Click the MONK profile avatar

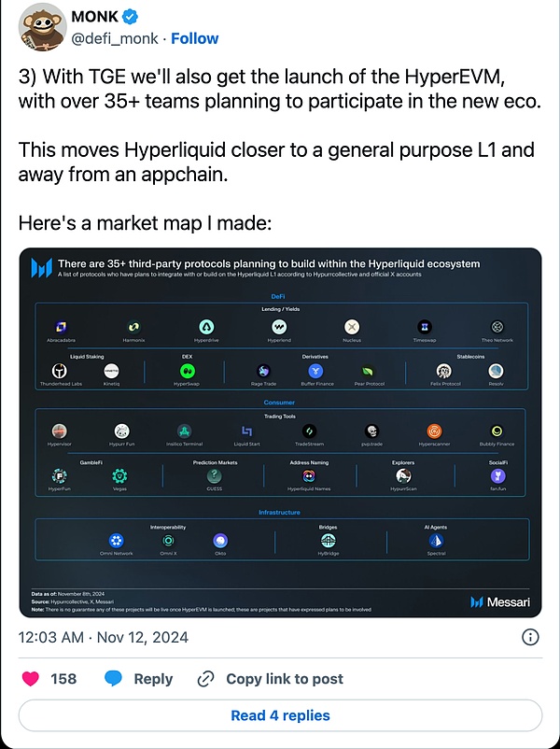click(43, 27)
